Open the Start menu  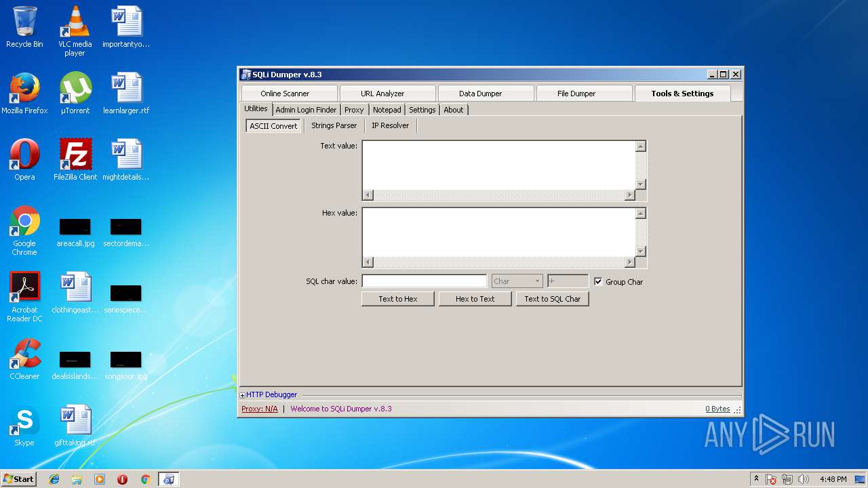(x=18, y=479)
